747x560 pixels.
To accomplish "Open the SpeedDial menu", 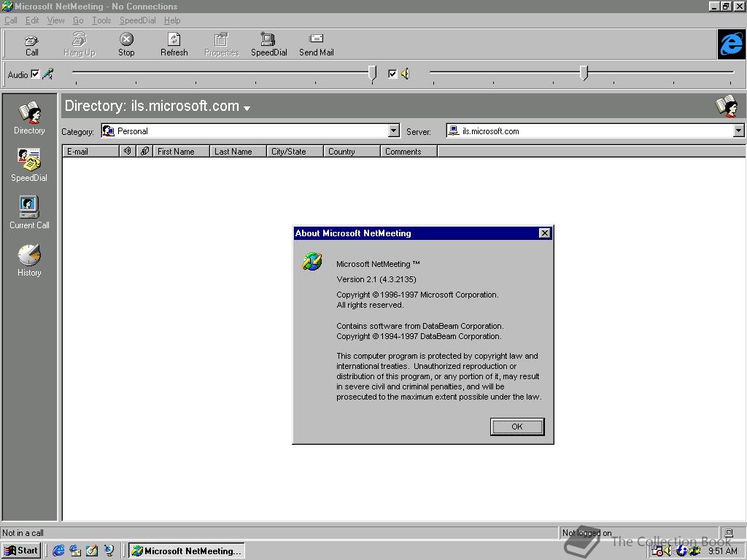I will click(137, 20).
